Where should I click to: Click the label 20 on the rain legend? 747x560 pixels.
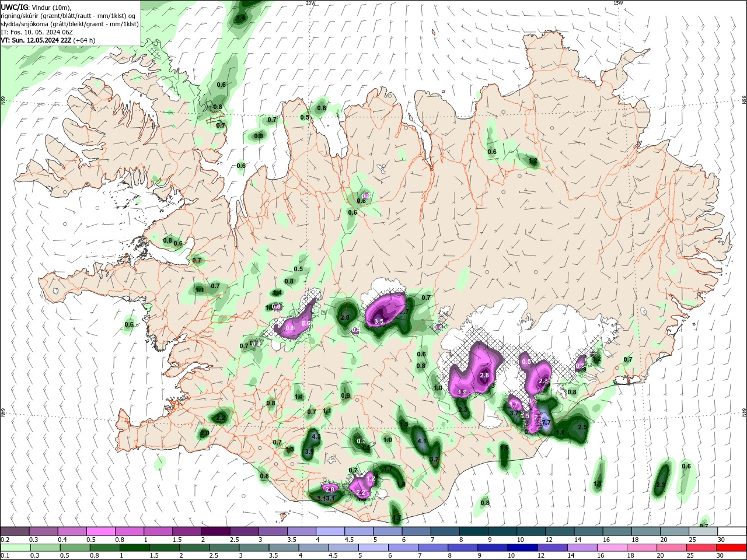click(659, 556)
